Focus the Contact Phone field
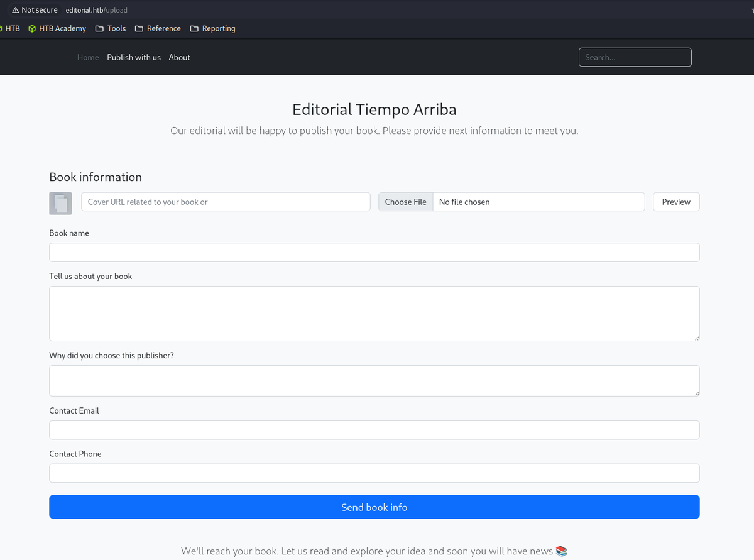The height and width of the screenshot is (560, 754). point(374,473)
